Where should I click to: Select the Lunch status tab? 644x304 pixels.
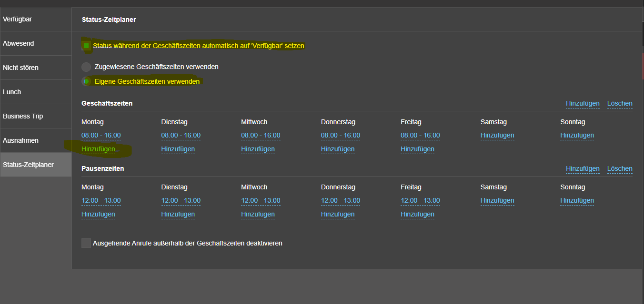tap(36, 92)
